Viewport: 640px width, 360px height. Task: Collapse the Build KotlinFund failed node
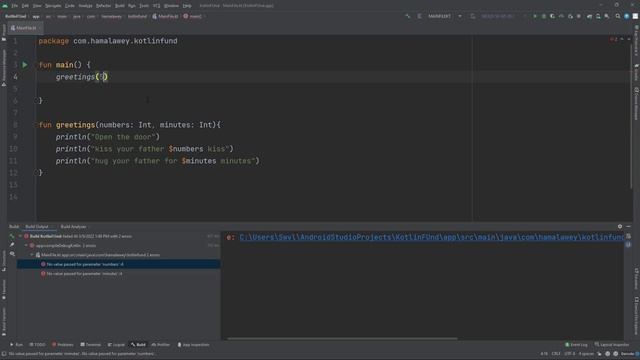(x=20, y=236)
